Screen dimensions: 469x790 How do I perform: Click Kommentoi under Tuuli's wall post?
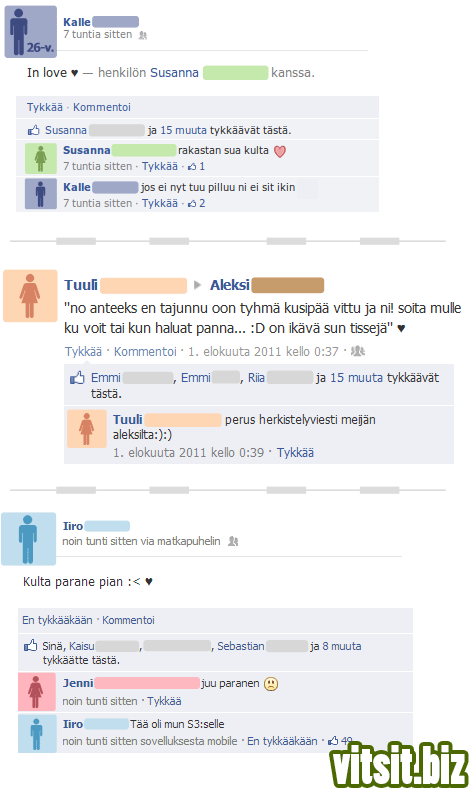pos(145,352)
